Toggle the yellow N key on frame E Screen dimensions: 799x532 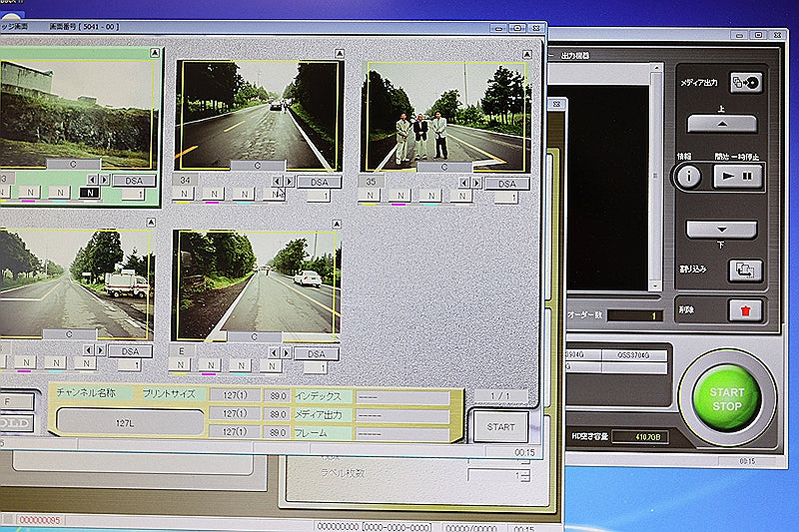(x=181, y=365)
